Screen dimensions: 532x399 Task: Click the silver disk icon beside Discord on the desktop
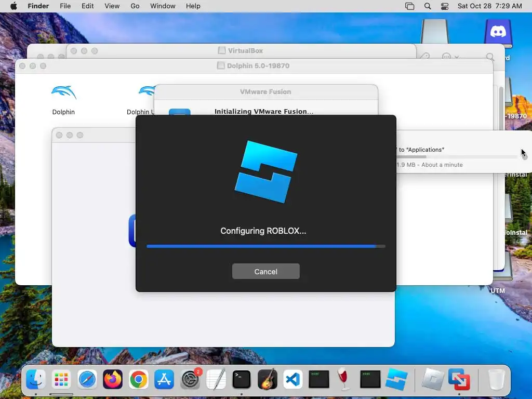(x=435, y=32)
